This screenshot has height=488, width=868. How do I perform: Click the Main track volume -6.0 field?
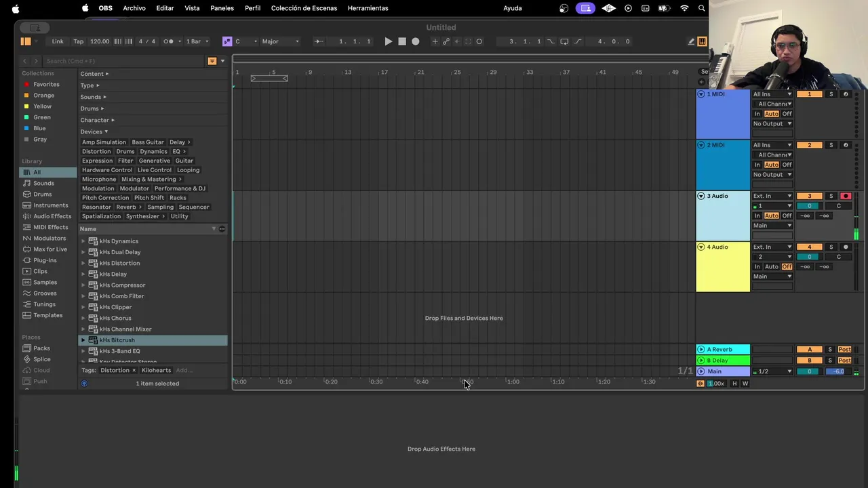coord(838,371)
